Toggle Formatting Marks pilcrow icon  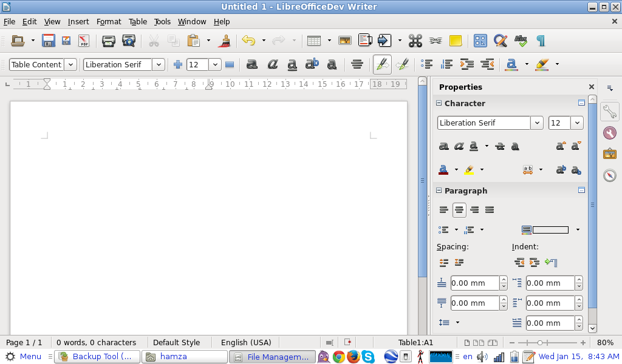[x=541, y=41]
